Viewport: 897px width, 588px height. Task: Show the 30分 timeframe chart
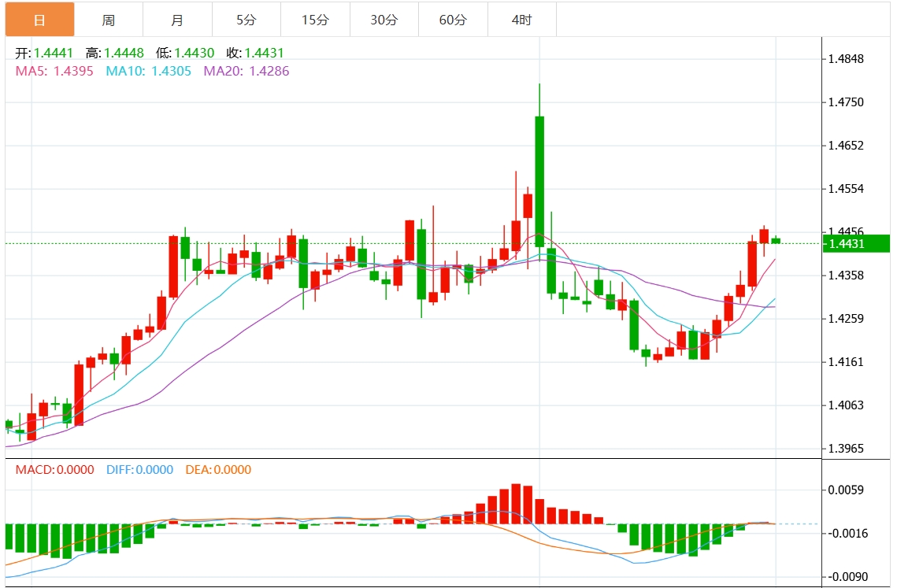coord(384,20)
